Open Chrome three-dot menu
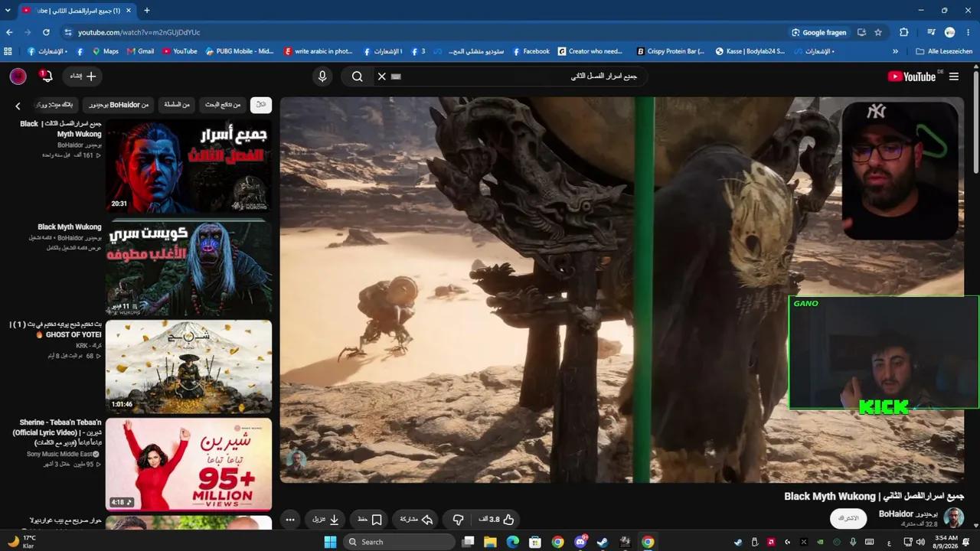 (x=969, y=32)
